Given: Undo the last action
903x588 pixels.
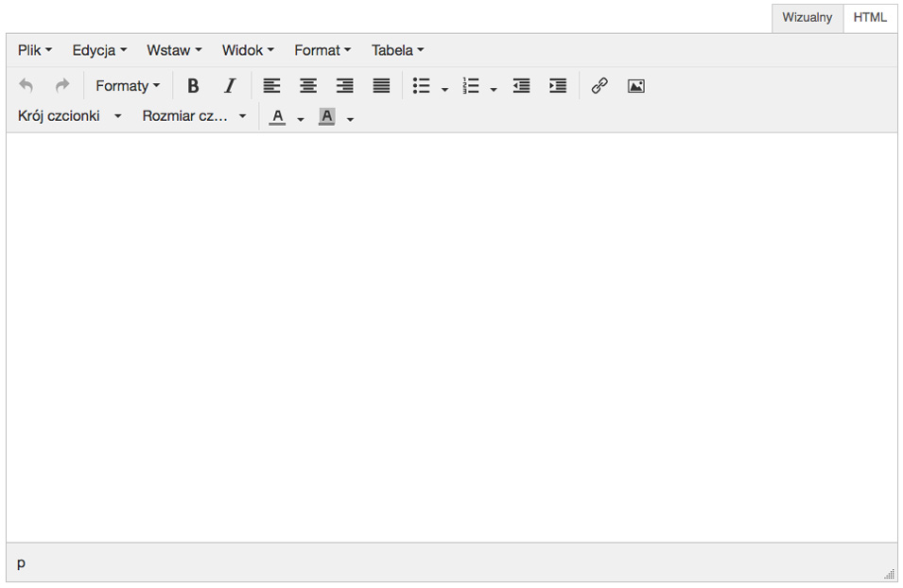Looking at the screenshot, I should point(26,86).
